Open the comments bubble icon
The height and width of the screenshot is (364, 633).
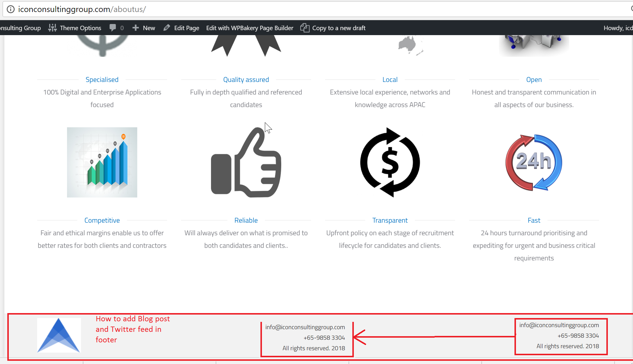tap(113, 28)
